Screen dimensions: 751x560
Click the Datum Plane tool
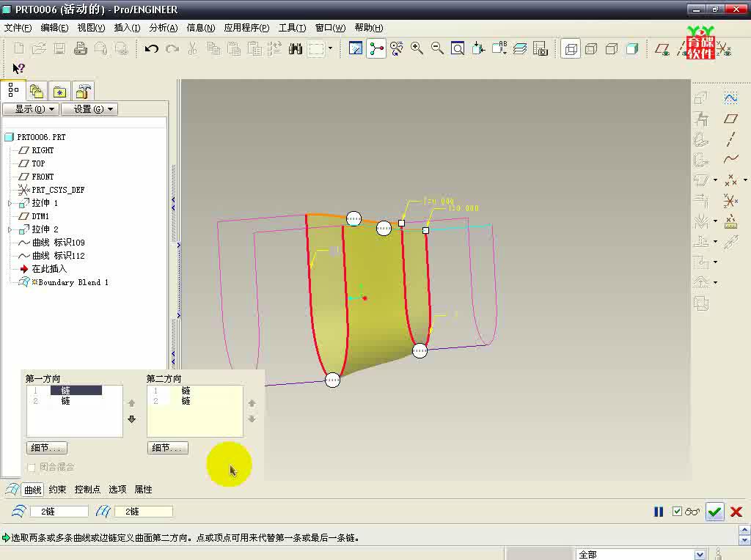click(x=731, y=119)
